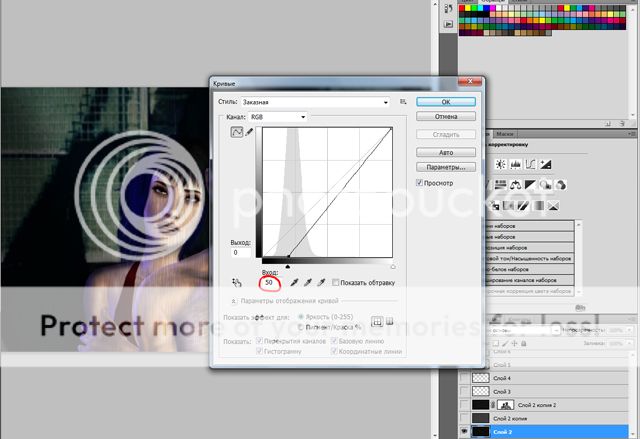The width and height of the screenshot is (640, 439).
Task: Click the on-image adjustment hand tool
Action: coord(235,283)
